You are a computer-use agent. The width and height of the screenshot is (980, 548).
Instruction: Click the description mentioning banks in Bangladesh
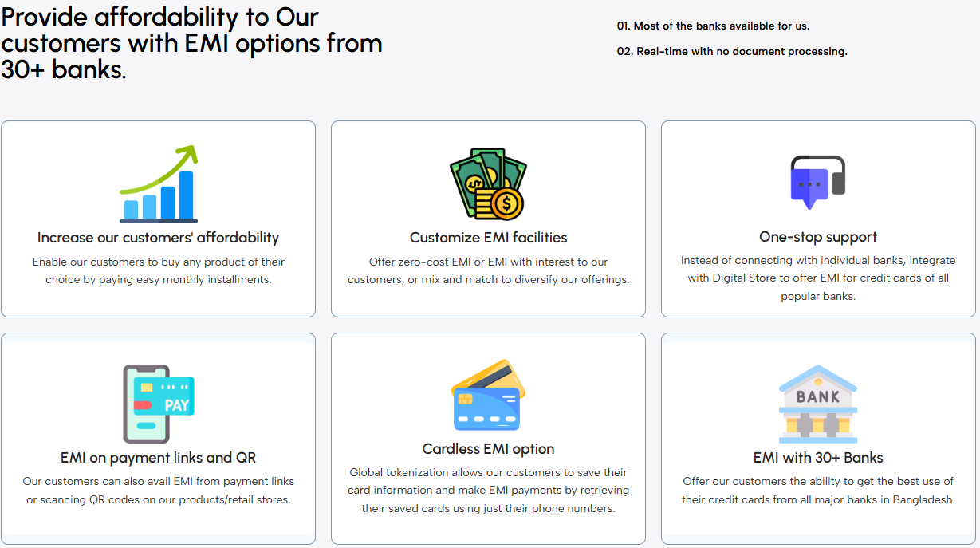818,491
